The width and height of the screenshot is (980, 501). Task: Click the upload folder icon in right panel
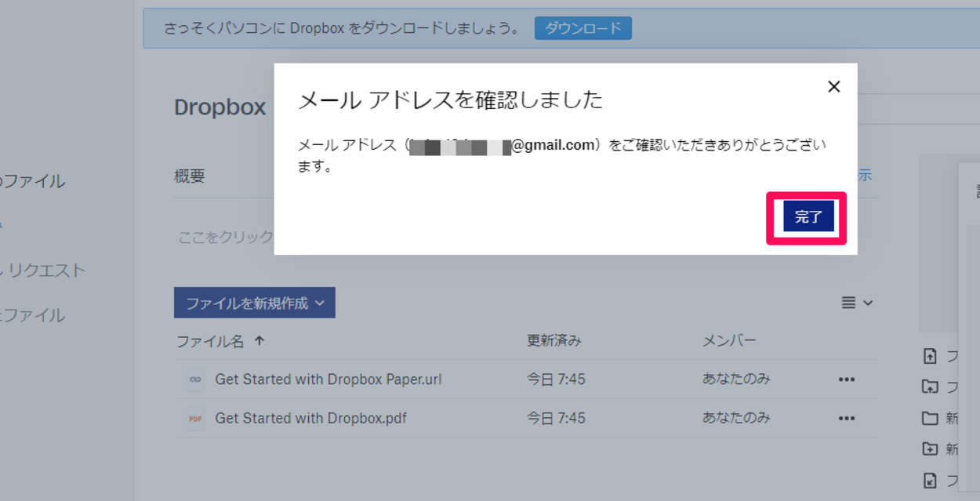click(x=930, y=387)
